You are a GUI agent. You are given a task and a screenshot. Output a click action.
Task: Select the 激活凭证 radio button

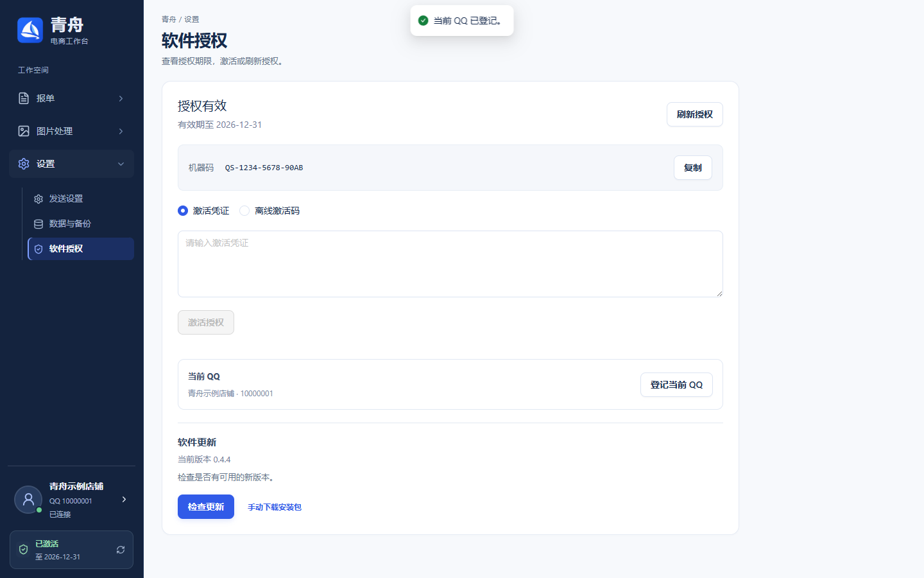(183, 211)
